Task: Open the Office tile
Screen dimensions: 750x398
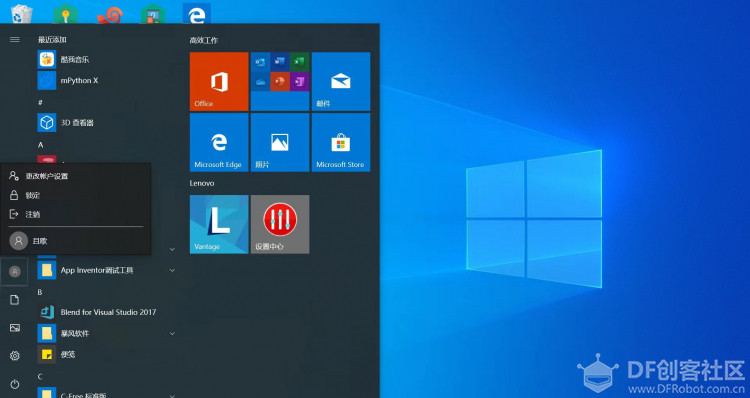Action: (x=219, y=81)
